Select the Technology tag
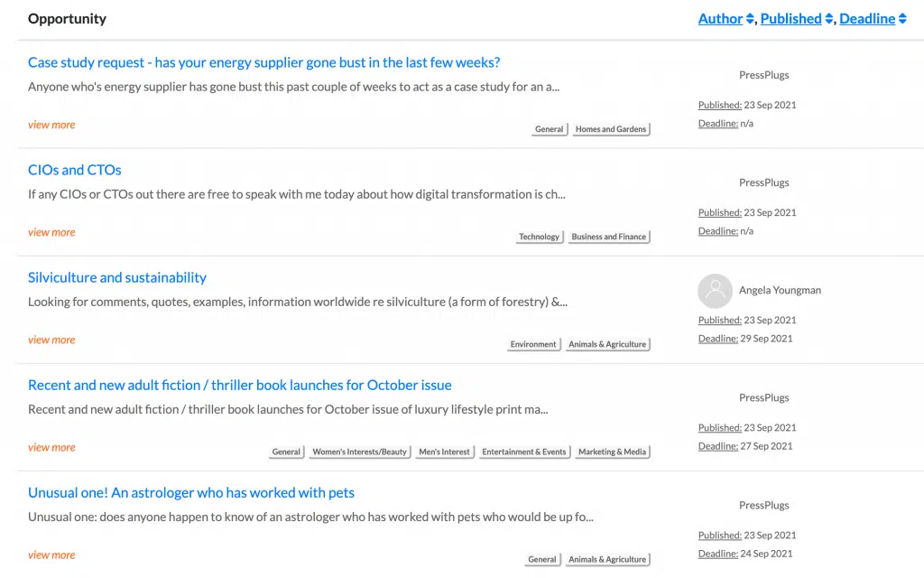The width and height of the screenshot is (924, 578). coord(539,237)
